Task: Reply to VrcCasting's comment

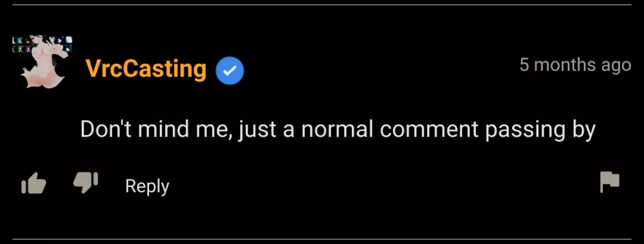Action: point(147,186)
